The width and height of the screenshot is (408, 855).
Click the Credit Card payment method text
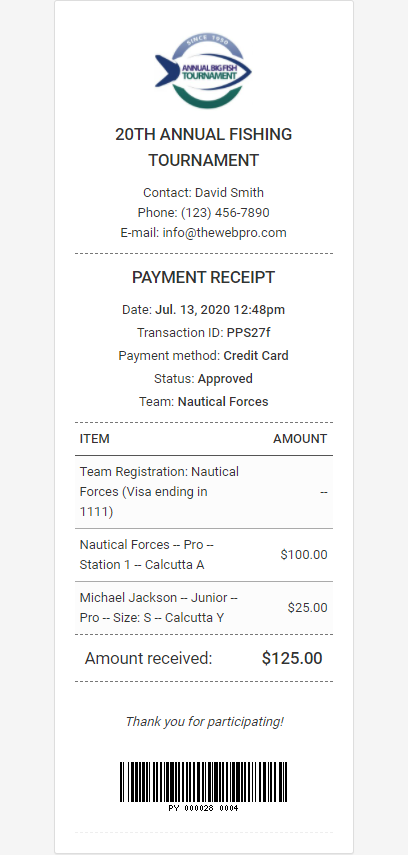pos(256,356)
